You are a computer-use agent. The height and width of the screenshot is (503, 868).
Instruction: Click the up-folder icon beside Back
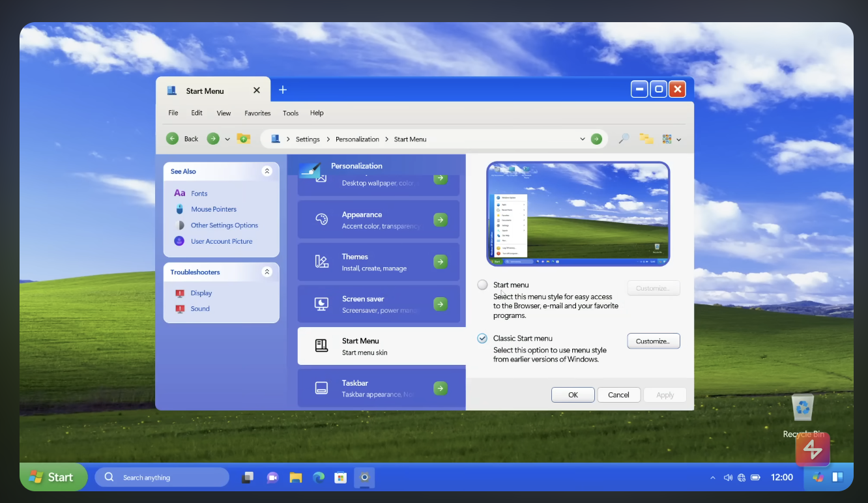coord(244,139)
